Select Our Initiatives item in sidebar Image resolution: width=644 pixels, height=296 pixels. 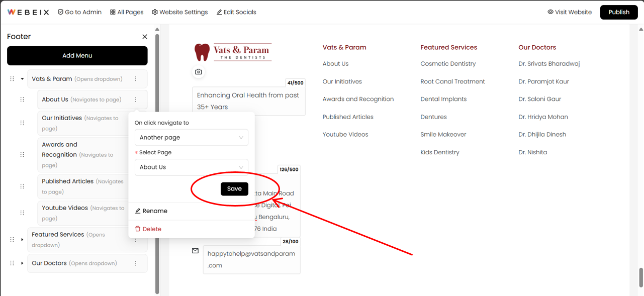[x=82, y=123]
